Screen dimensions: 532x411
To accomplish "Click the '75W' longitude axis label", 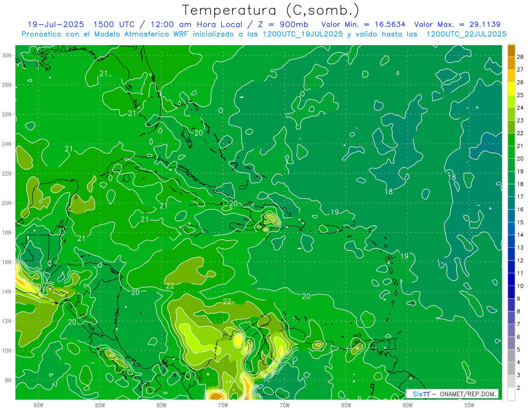I will point(223,405).
